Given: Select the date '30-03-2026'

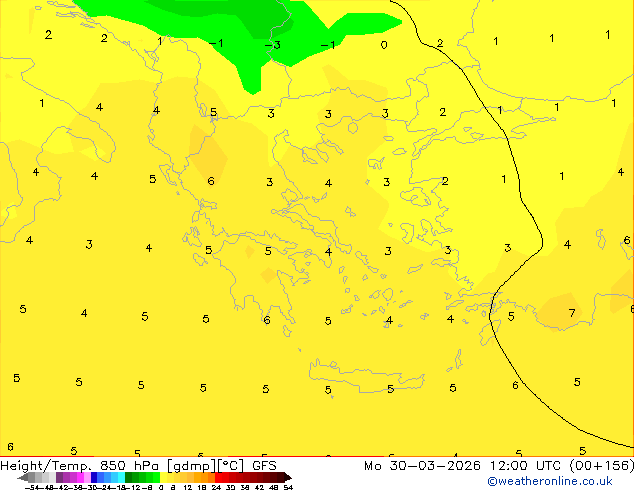Looking at the screenshot, I should tap(435, 466).
